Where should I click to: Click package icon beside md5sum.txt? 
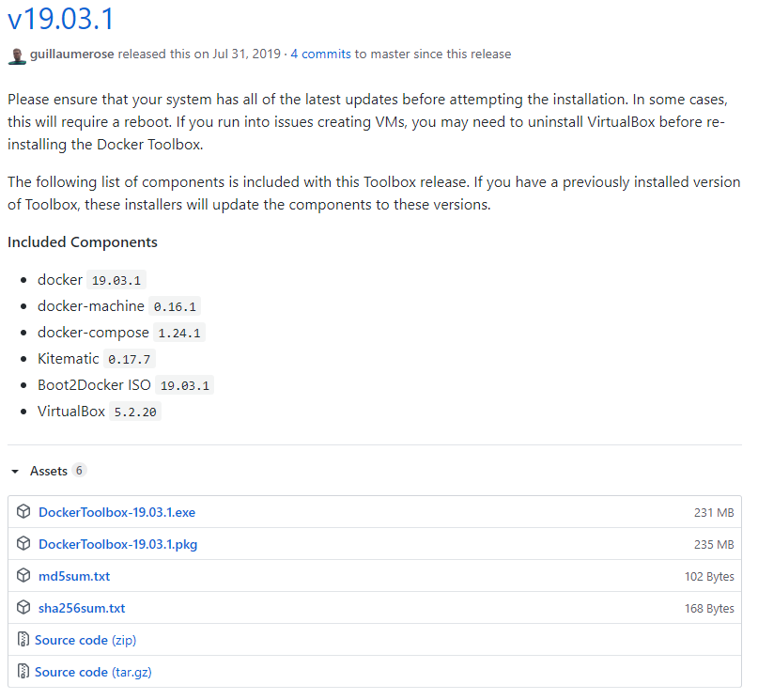[23, 576]
